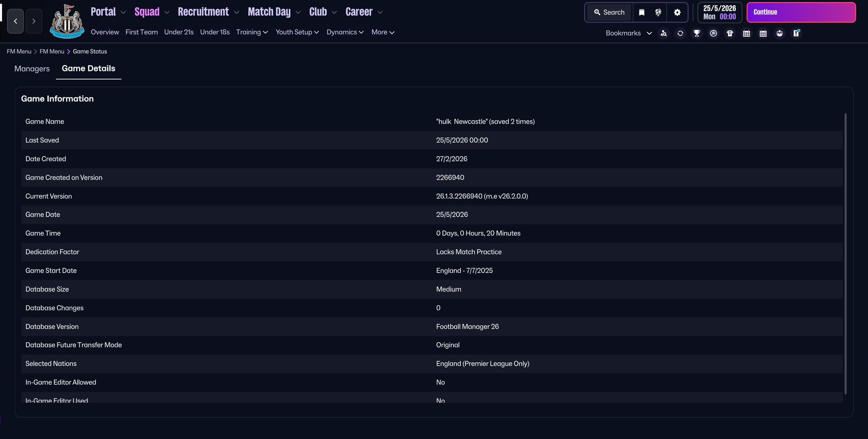Open the Youth Setup dropdown
The image size is (868, 439).
tap(297, 32)
